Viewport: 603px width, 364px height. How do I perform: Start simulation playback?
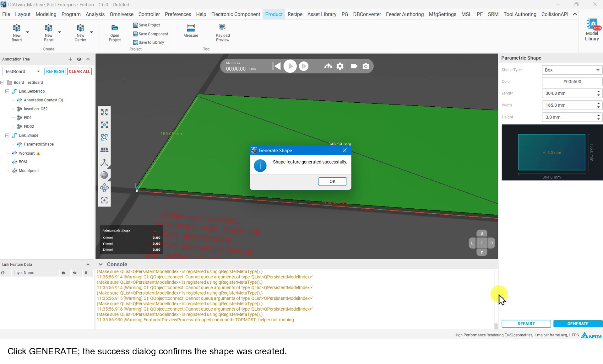coord(290,66)
